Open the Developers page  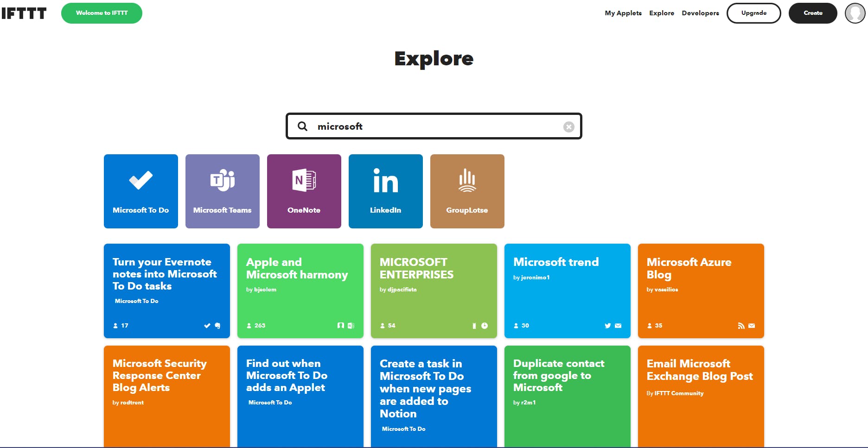[700, 13]
